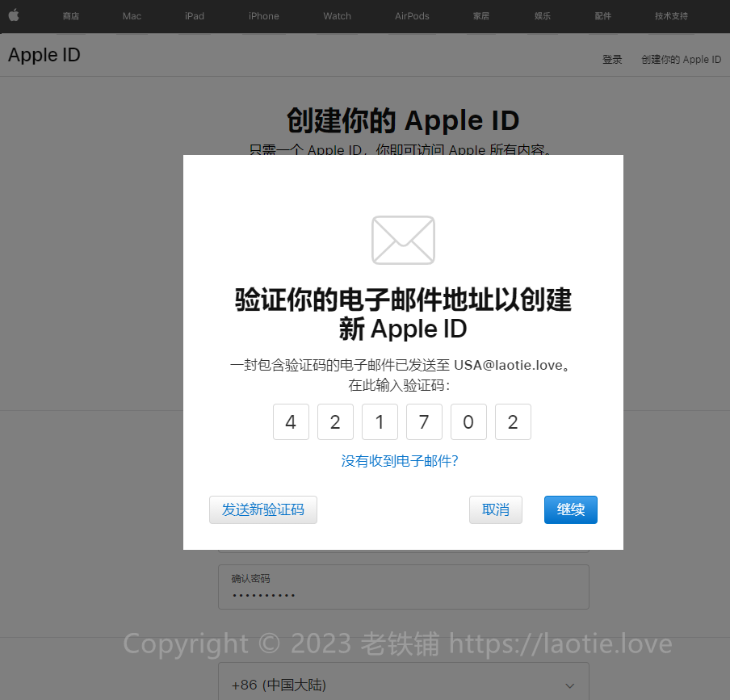Click the Apple logo icon
Screen dimensions: 730x700
14,15
